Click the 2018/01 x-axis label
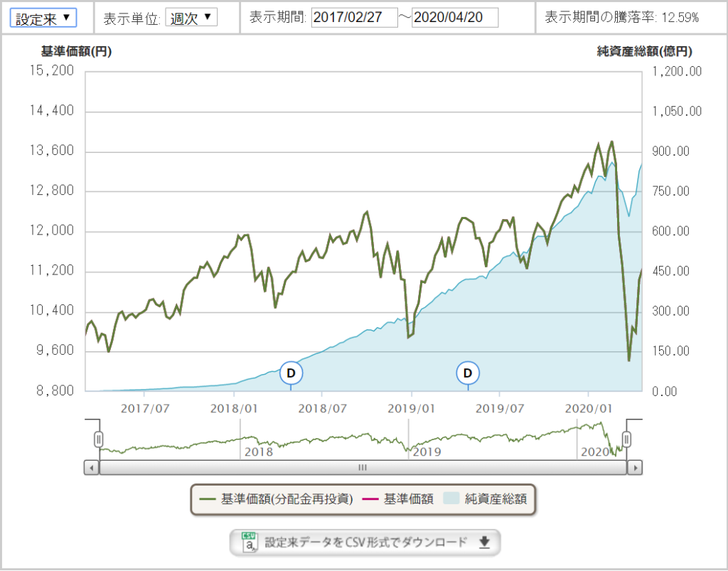This screenshot has width=728, height=571. tap(235, 409)
